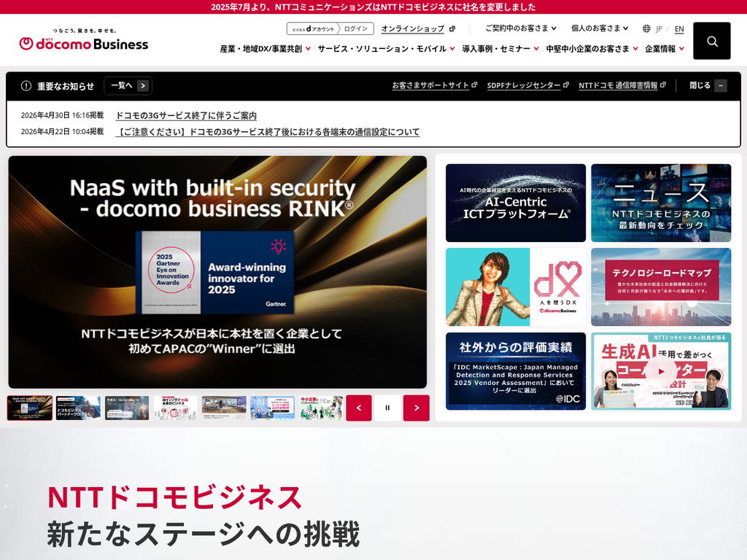747x560 pixels.
Task: Open AI-Centric ICTプラットフォーム card
Action: tap(516, 203)
